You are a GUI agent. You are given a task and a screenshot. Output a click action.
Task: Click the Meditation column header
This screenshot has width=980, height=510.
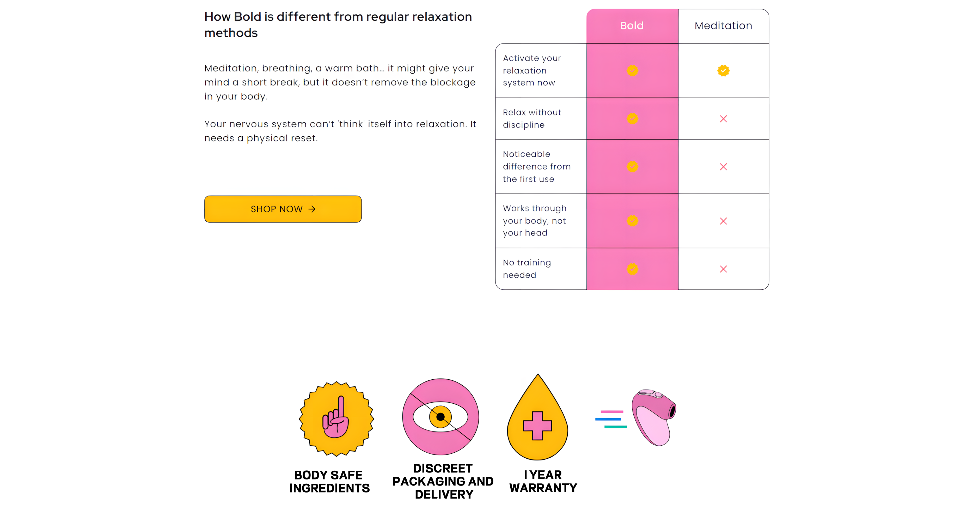click(723, 26)
